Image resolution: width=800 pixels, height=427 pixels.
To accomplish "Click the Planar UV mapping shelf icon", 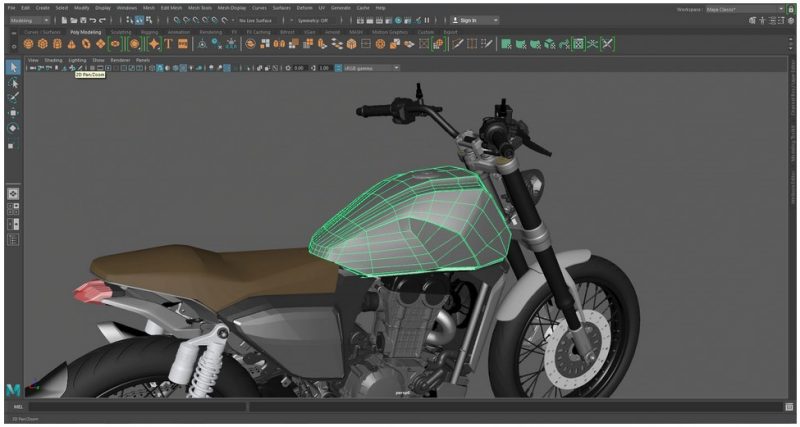I will click(506, 44).
